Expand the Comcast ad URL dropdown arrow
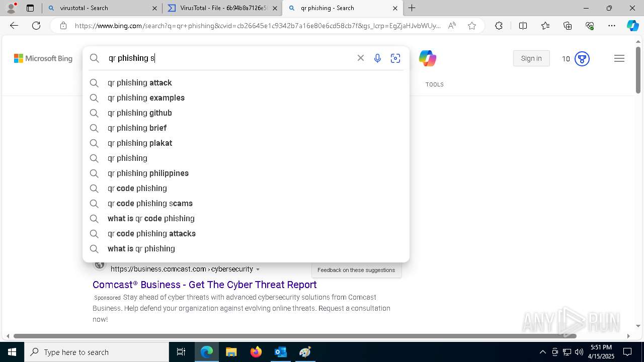This screenshot has height=362, width=644. [258, 269]
